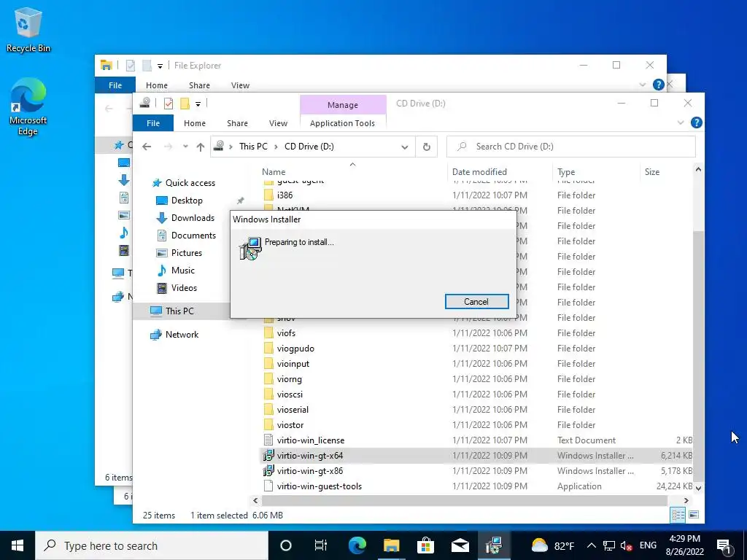Switch to Share tab in CD Drive window

[x=237, y=122]
